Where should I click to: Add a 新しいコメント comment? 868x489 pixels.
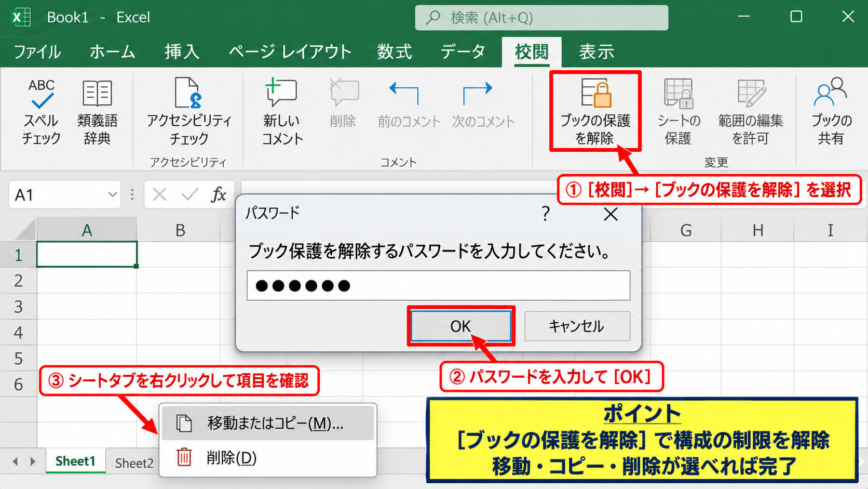[x=282, y=112]
